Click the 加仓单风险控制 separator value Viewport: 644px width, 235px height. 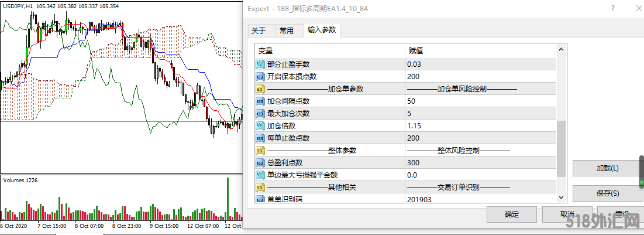coord(462,89)
